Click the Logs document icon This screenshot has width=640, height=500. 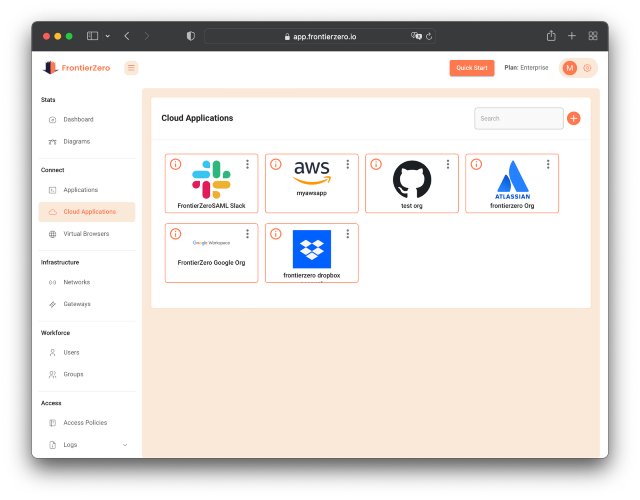point(52,444)
